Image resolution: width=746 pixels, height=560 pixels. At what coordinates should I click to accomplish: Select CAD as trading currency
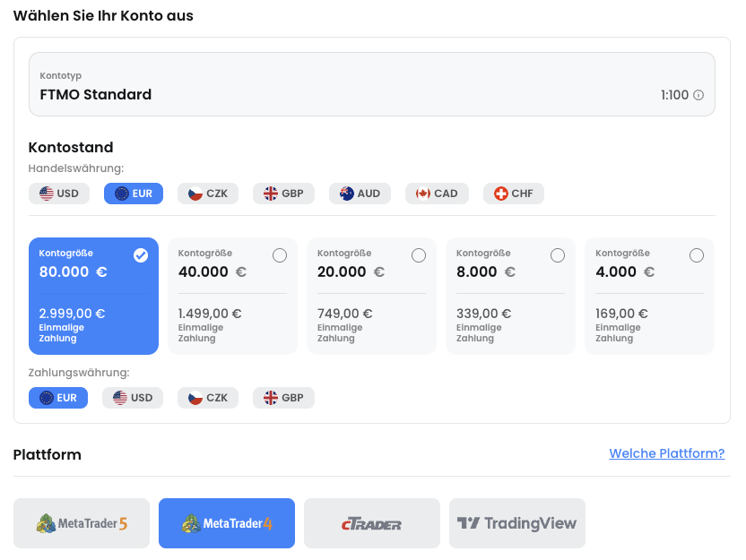pos(437,194)
